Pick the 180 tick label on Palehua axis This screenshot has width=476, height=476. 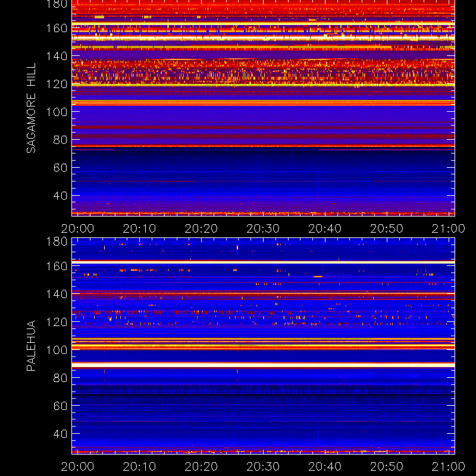pos(57,242)
